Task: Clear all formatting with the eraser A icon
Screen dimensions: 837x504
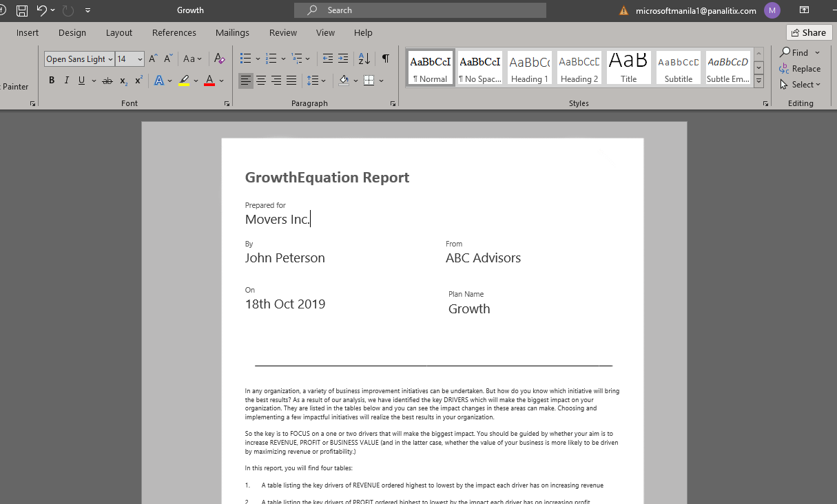Action: click(x=220, y=59)
